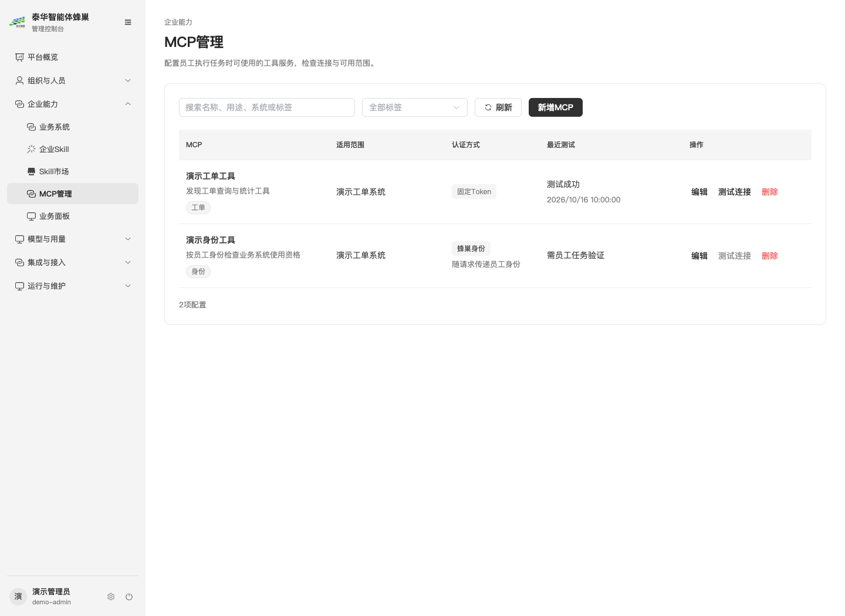The image size is (845, 616).
Task: Click the 刷新 refresh button
Action: click(498, 107)
